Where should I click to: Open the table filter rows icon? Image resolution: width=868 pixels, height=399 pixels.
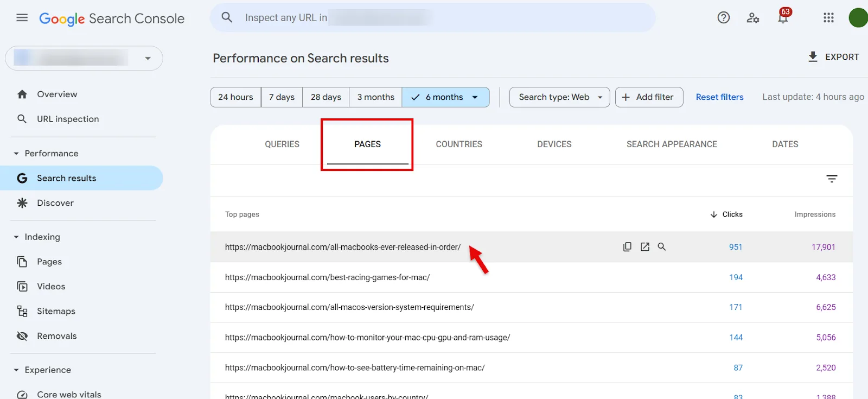click(x=832, y=179)
